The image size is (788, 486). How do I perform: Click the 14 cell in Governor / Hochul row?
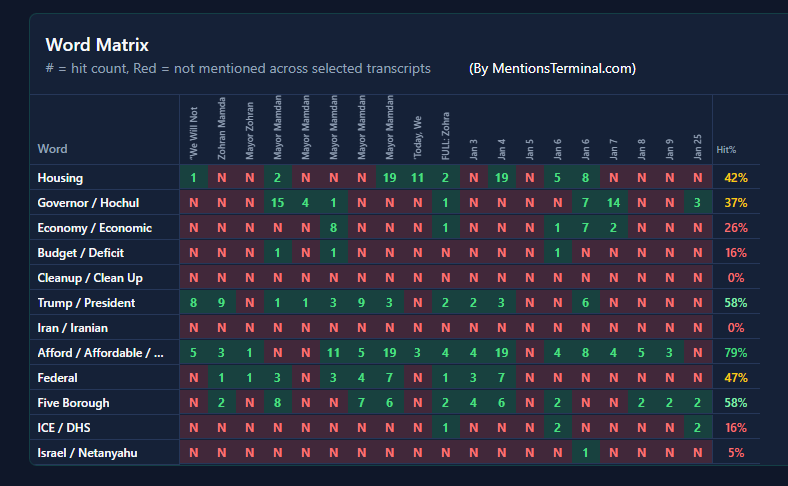click(x=614, y=203)
